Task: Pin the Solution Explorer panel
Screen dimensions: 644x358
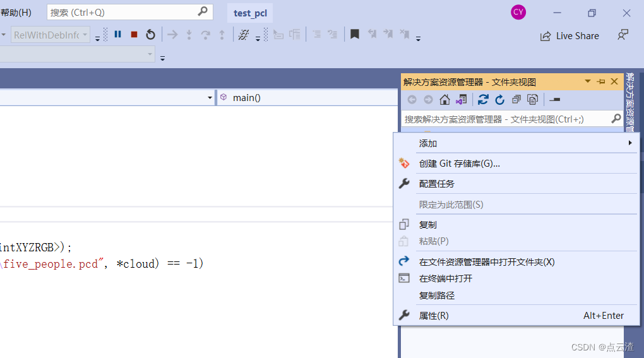Action: [601, 81]
